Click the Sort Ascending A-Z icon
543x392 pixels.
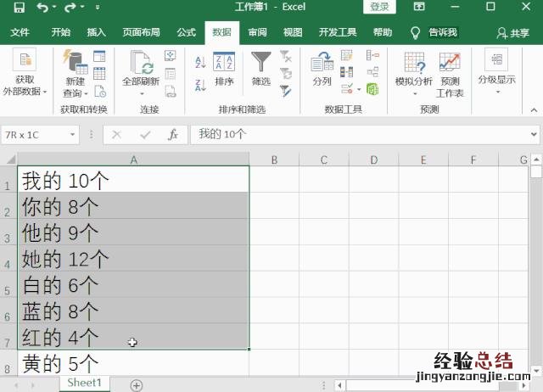pyautogui.click(x=200, y=62)
